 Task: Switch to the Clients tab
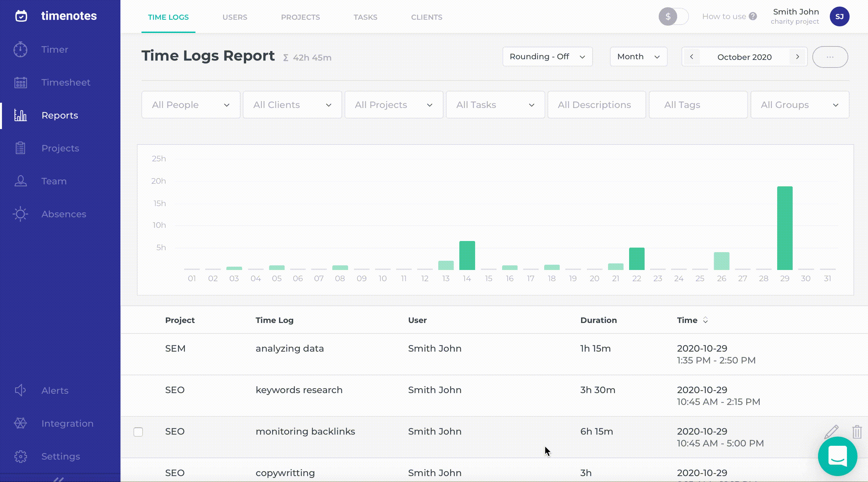[426, 17]
